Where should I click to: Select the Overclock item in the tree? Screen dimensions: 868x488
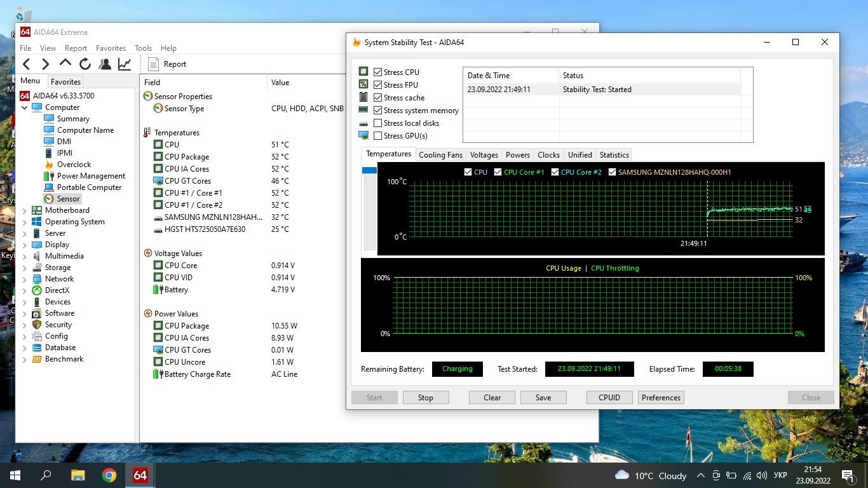click(74, 165)
